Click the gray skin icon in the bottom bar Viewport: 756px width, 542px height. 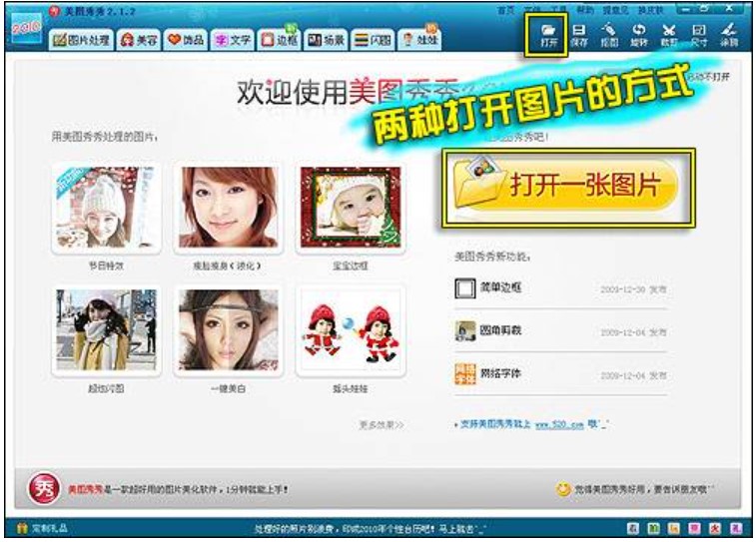(x=633, y=528)
